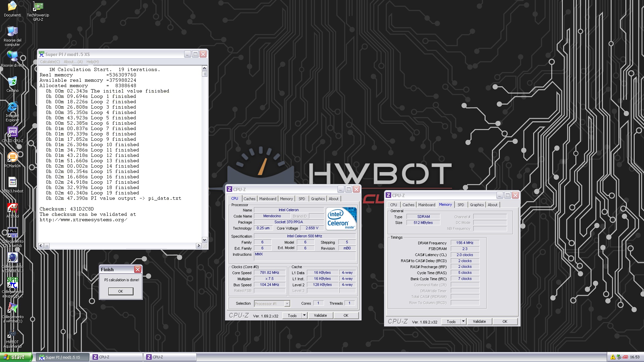Click CPU-Z title bar icon in Memory window

(x=388, y=195)
